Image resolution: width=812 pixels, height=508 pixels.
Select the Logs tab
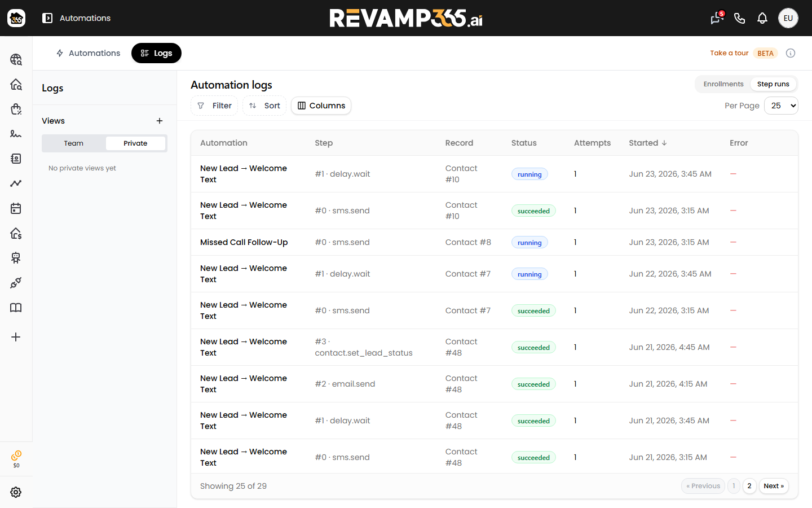pos(156,53)
